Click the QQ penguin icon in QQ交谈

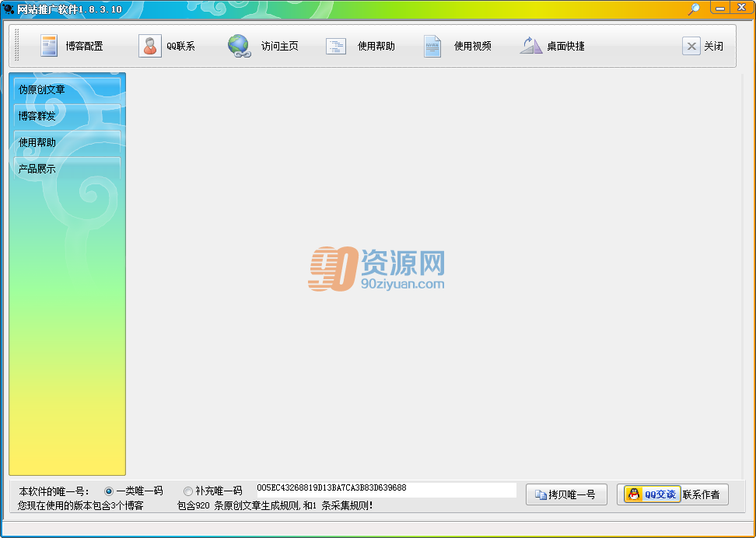635,494
